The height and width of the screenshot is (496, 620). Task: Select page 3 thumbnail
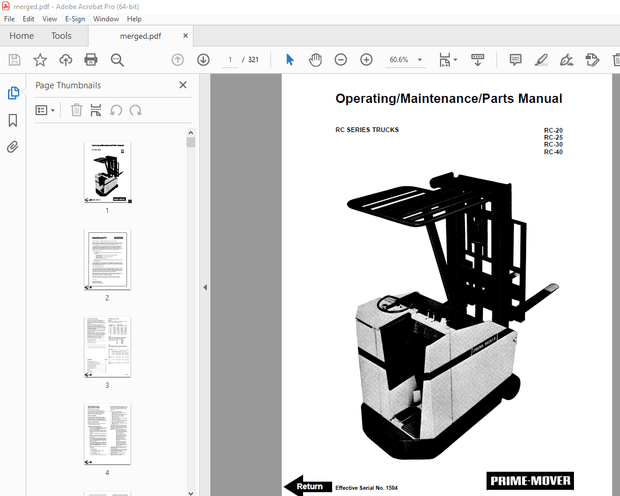(108, 347)
